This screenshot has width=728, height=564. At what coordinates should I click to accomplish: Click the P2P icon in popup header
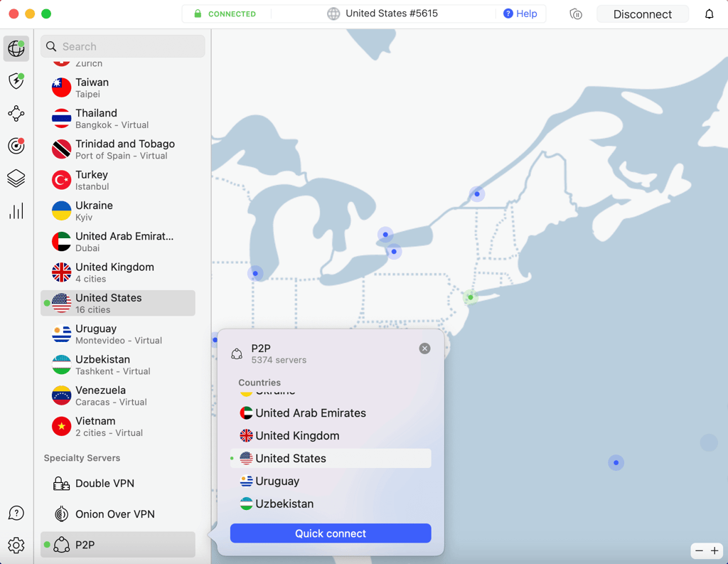point(237,354)
